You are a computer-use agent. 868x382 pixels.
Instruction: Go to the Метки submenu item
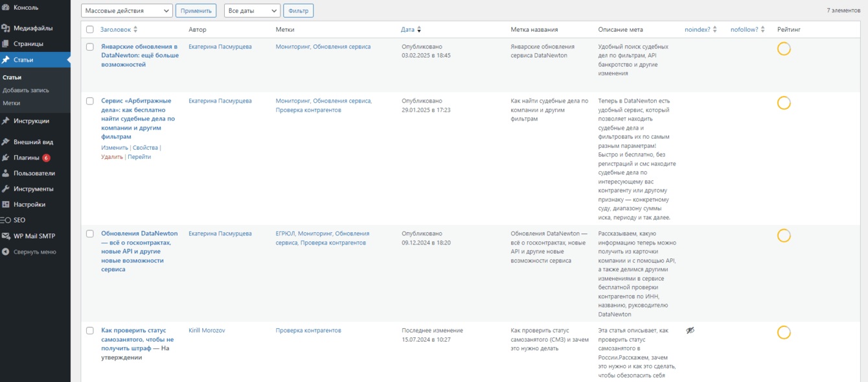(11, 103)
